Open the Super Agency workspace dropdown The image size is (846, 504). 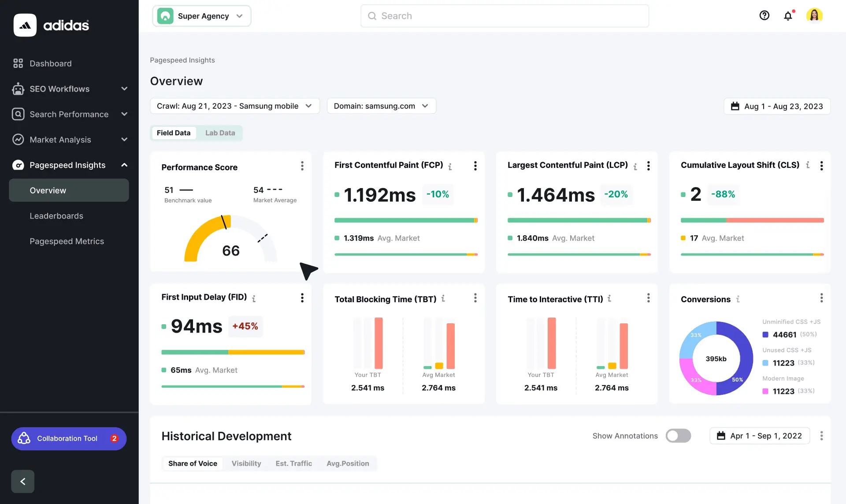(x=201, y=16)
